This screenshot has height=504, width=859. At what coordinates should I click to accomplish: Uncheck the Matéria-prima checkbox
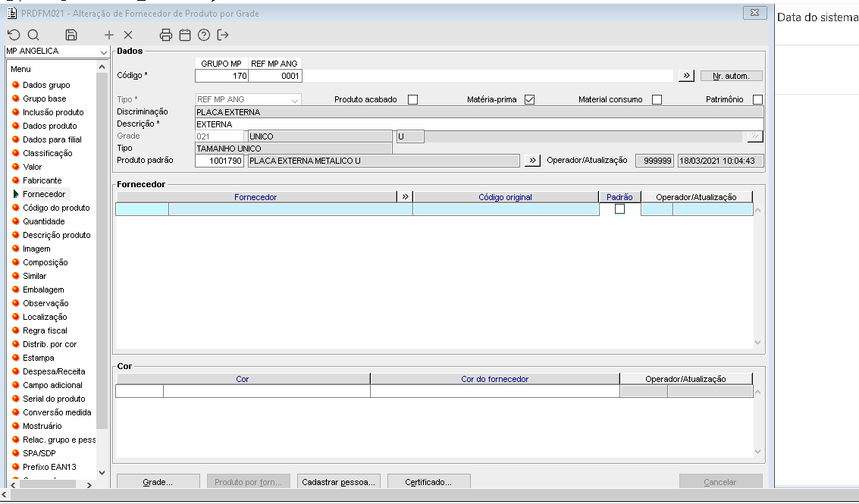coord(529,100)
